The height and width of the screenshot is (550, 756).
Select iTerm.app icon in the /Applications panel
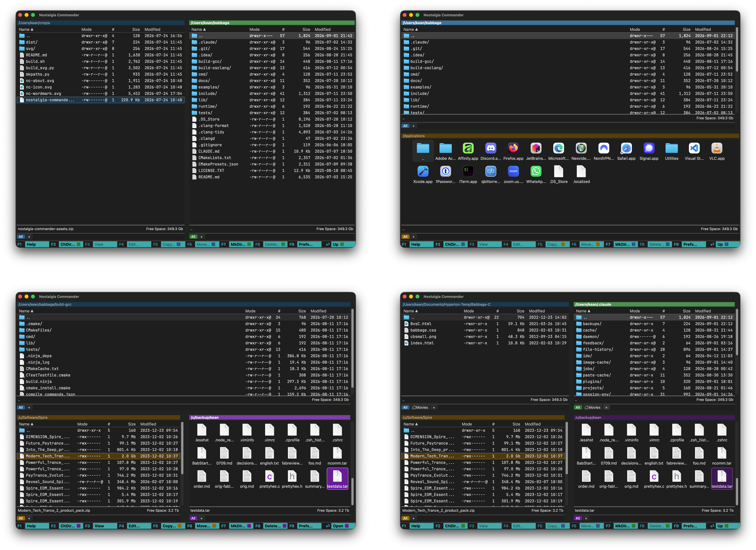(x=468, y=171)
